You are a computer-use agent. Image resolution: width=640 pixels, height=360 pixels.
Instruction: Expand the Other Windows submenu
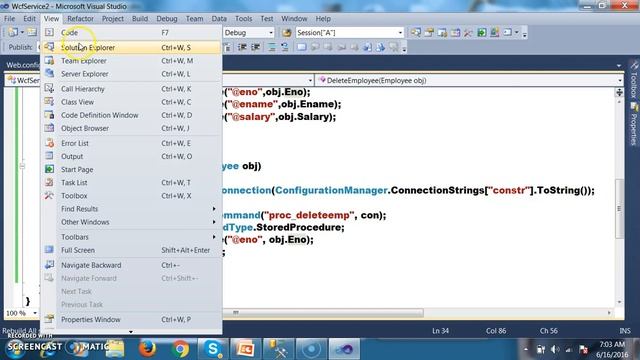pyautogui.click(x=131, y=222)
